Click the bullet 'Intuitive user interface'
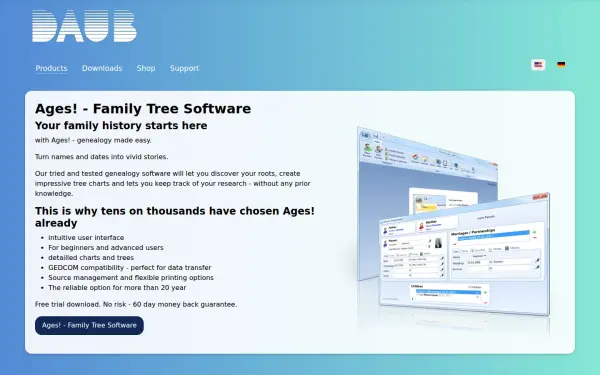The image size is (600, 375). (86, 238)
